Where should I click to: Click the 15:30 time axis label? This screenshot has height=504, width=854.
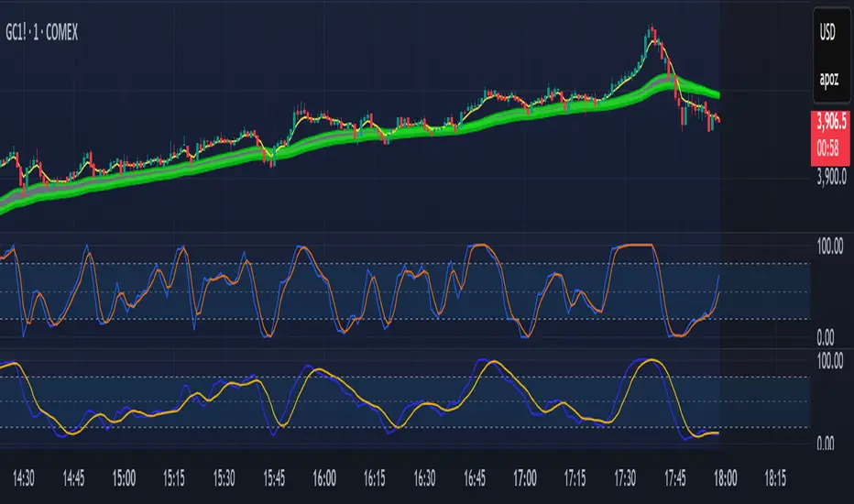click(x=224, y=478)
